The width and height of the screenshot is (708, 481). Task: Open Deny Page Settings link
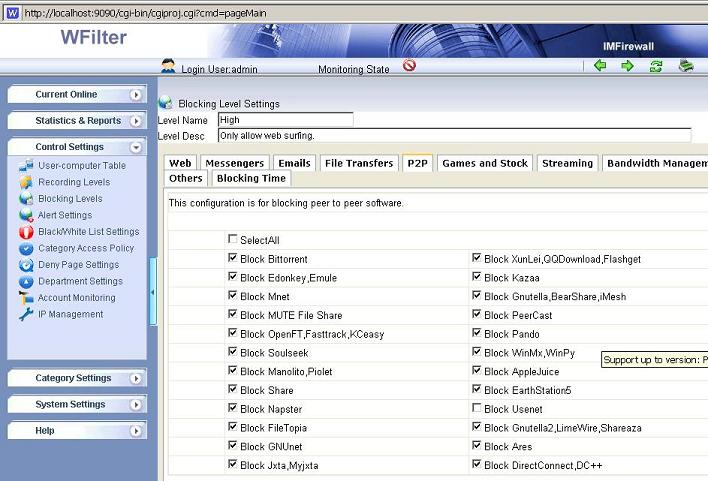[79, 265]
